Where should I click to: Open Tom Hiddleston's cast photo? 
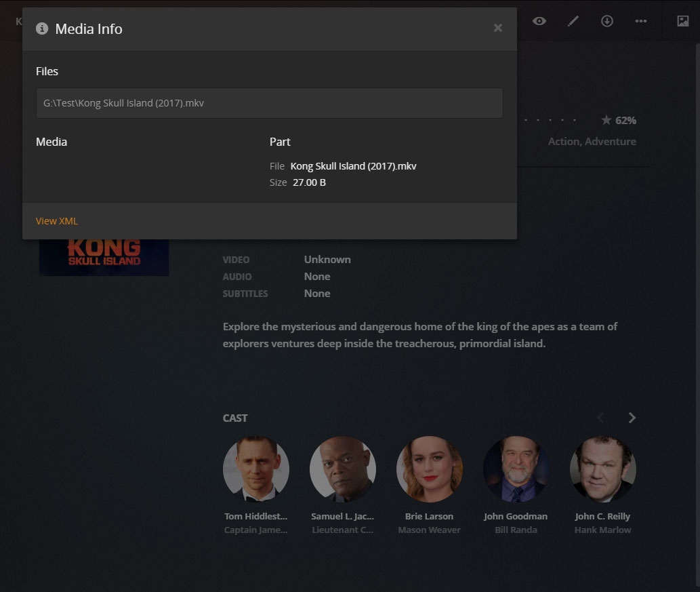click(x=255, y=469)
